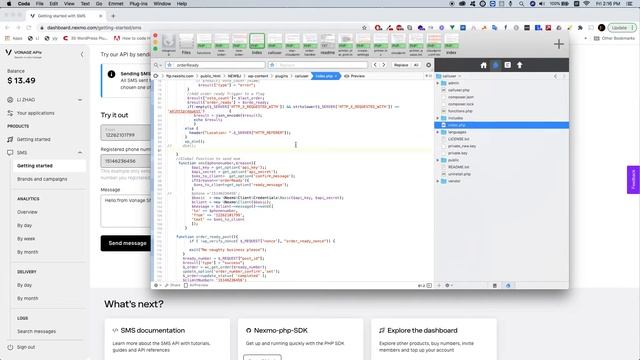Click plugins in the path bar

(x=281, y=76)
